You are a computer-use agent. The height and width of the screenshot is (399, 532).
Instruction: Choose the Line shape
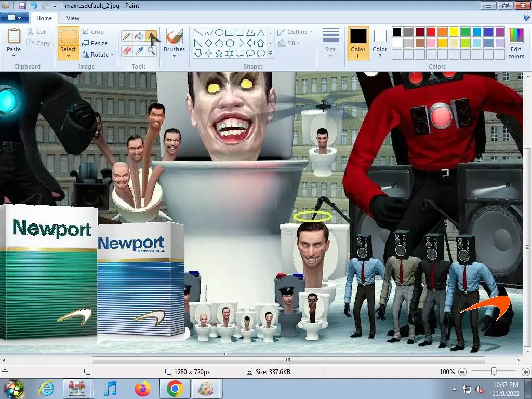(x=198, y=33)
